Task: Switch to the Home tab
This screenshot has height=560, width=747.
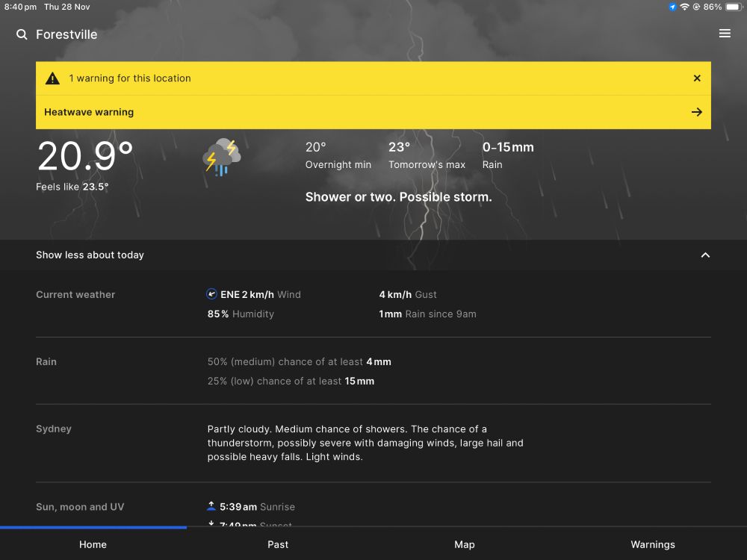Action: (x=93, y=544)
